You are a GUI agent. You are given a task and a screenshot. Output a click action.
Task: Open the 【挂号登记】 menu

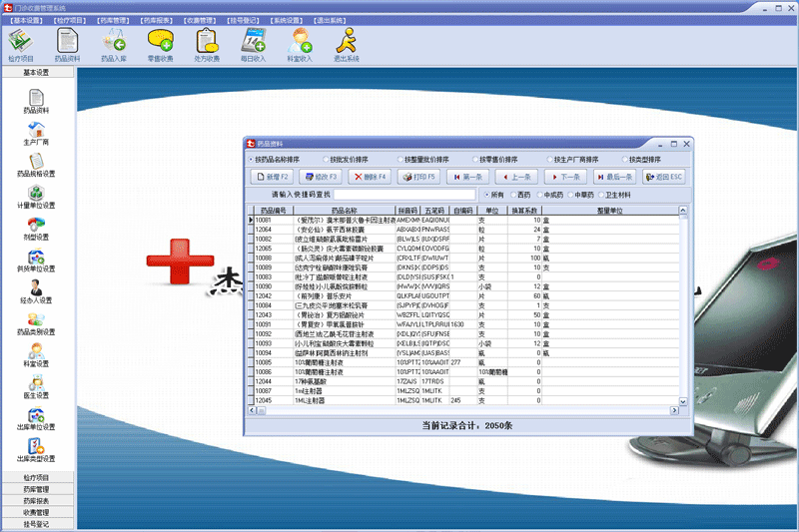point(243,20)
